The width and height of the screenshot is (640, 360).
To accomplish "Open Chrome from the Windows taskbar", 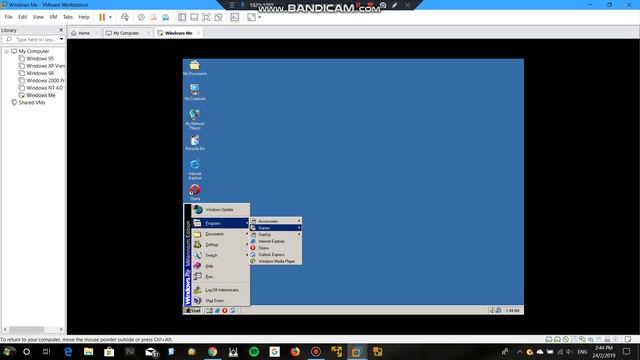I will click(x=213, y=351).
